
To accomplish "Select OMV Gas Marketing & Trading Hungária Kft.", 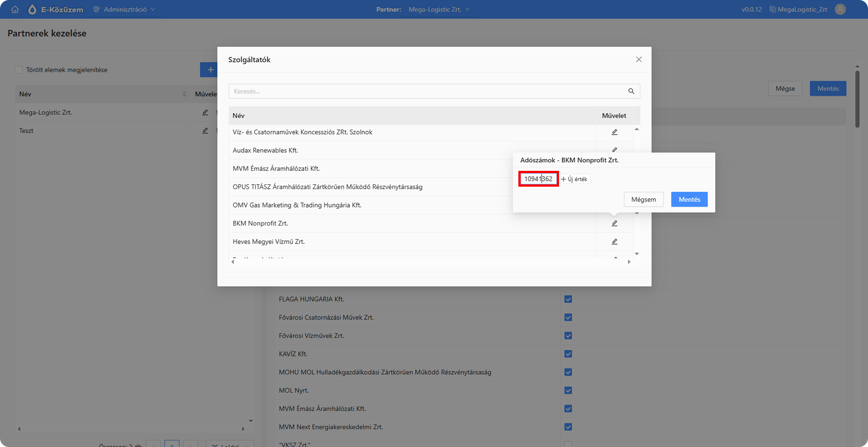I will 297,205.
